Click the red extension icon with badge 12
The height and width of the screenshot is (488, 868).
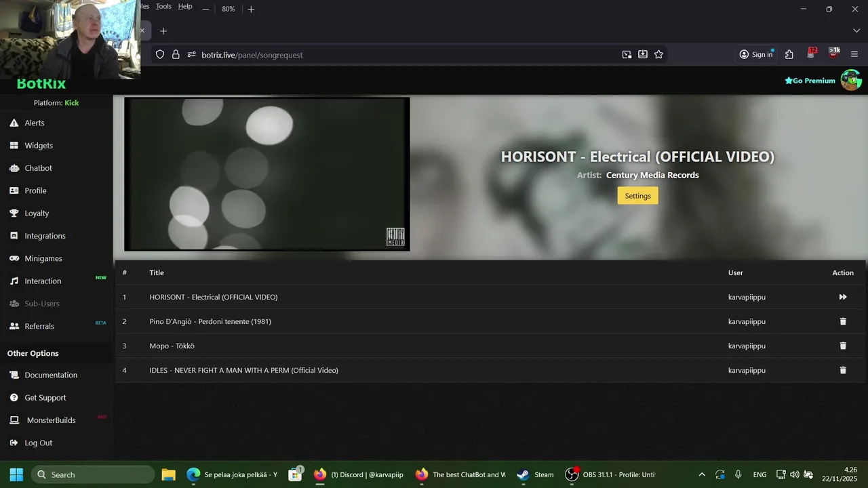[x=812, y=53]
